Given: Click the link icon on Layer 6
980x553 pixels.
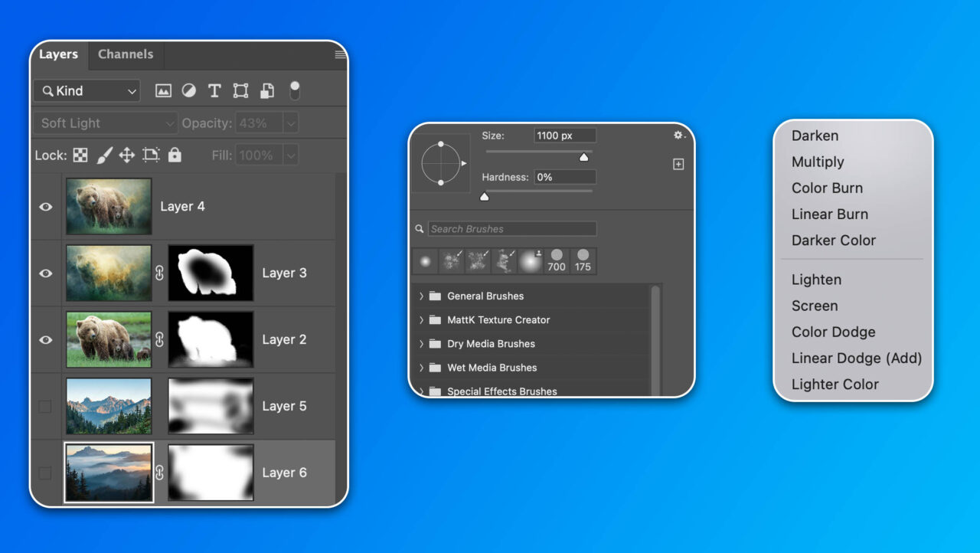Looking at the screenshot, I should [160, 473].
